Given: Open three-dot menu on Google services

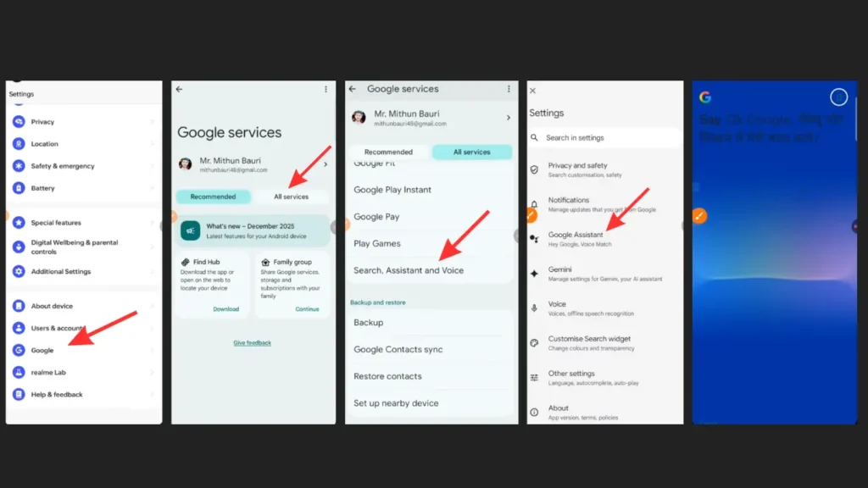Looking at the screenshot, I should click(325, 89).
